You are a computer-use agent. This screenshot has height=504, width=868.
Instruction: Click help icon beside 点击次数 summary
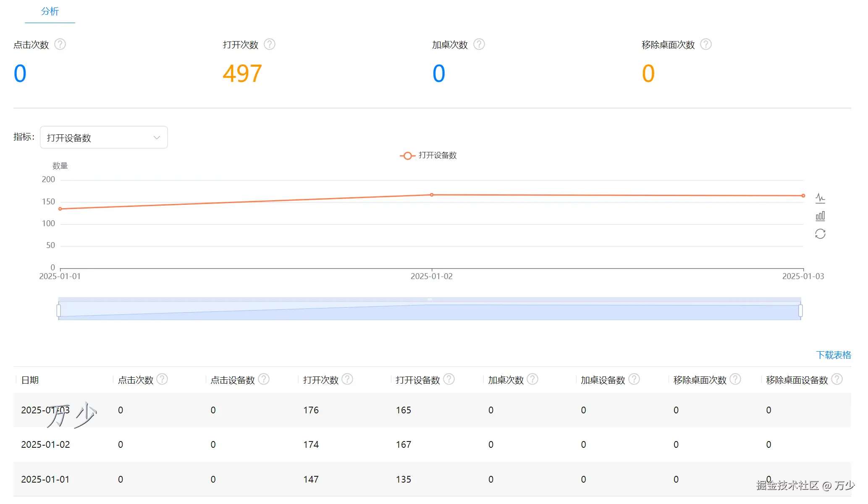[x=60, y=44]
